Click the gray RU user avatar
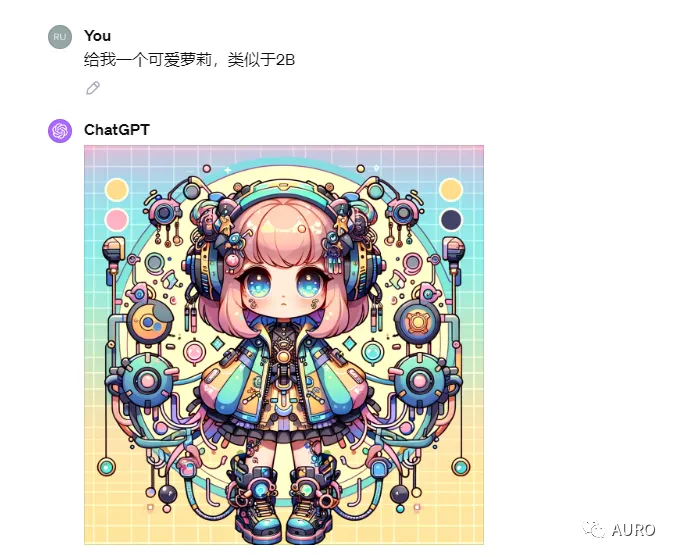The image size is (677, 557). tap(60, 37)
